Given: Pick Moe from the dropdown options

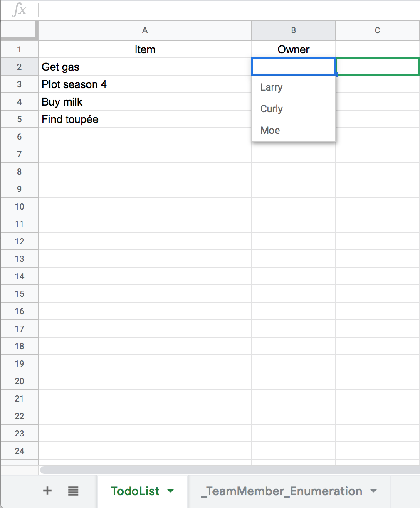Looking at the screenshot, I should pos(270,131).
